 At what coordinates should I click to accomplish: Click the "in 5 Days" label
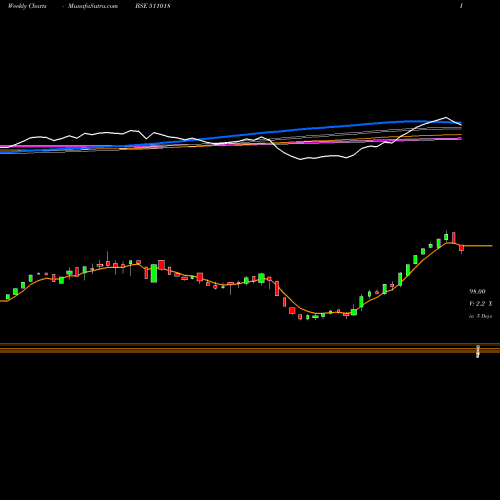tap(481, 316)
